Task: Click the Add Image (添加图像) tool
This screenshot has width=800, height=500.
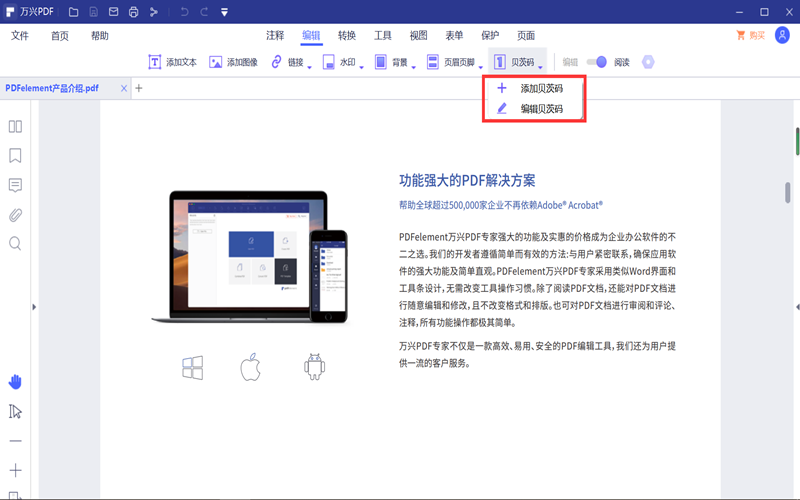Action: [x=233, y=62]
